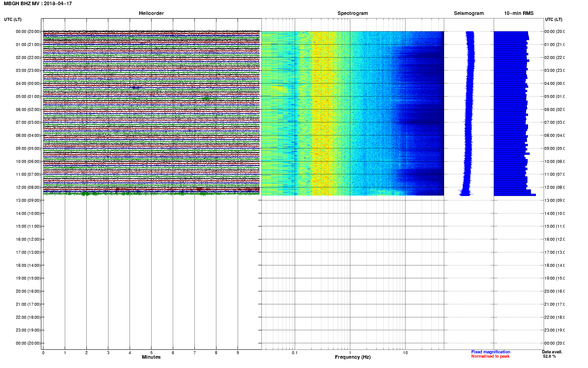Click the right-side '06:00 (02:0' time label

(554, 109)
